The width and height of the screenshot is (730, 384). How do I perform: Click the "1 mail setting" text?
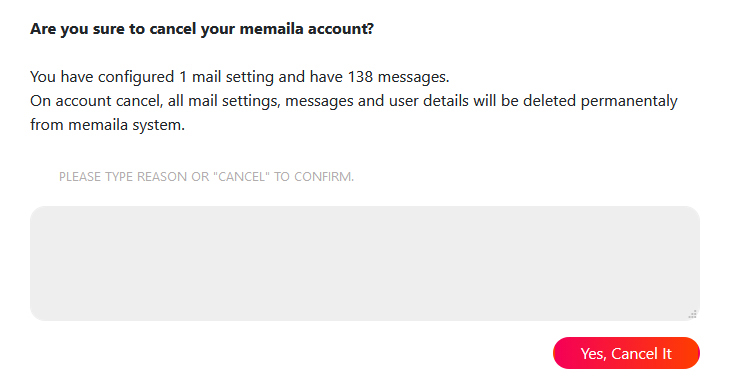226,77
